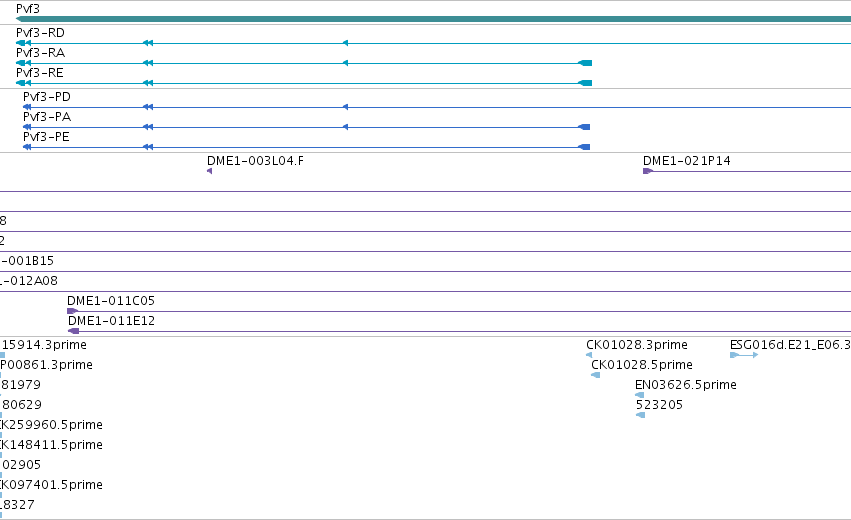851x520 pixels.
Task: Open the Pvf3-RA transcript label
Action: (40, 53)
